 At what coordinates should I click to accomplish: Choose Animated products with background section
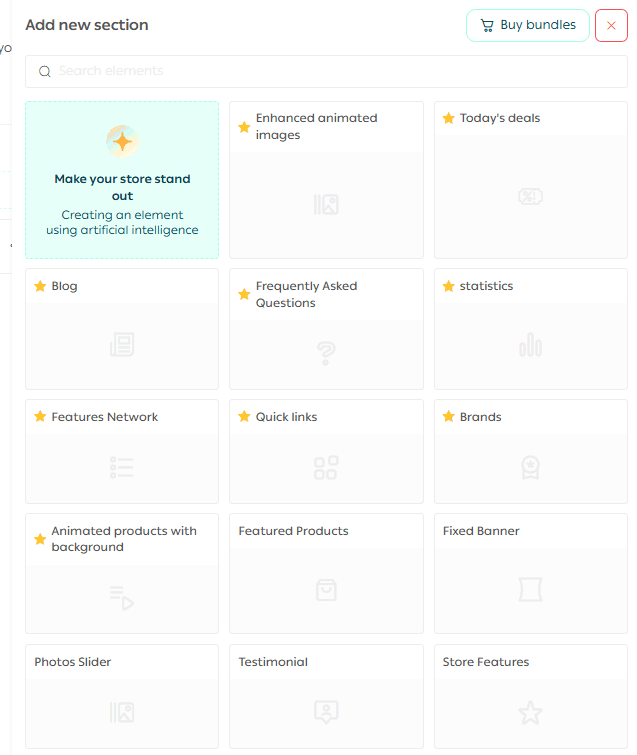[122, 573]
